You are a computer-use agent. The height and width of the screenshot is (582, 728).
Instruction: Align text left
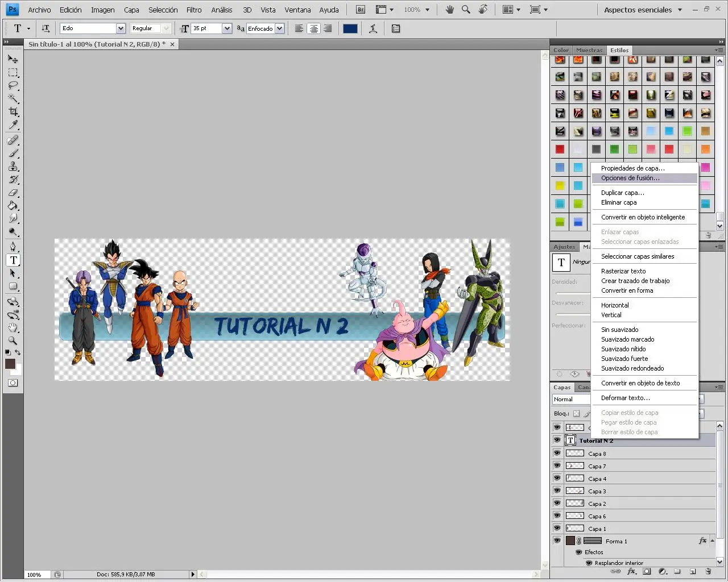tap(299, 28)
